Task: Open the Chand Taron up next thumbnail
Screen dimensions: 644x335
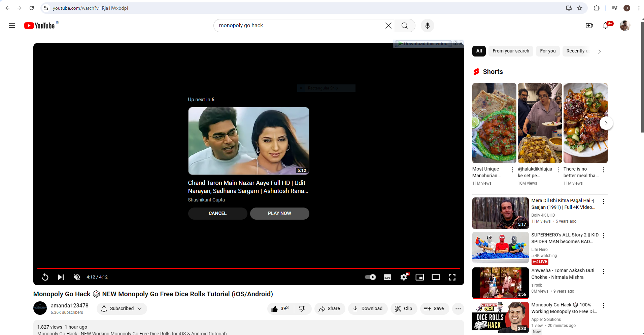Action: (x=249, y=141)
